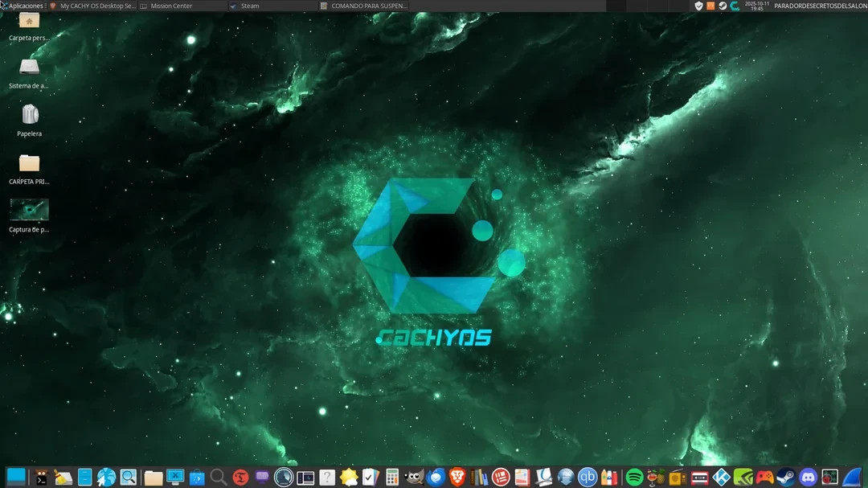Open NVIDIA settings from the dock

point(743,477)
